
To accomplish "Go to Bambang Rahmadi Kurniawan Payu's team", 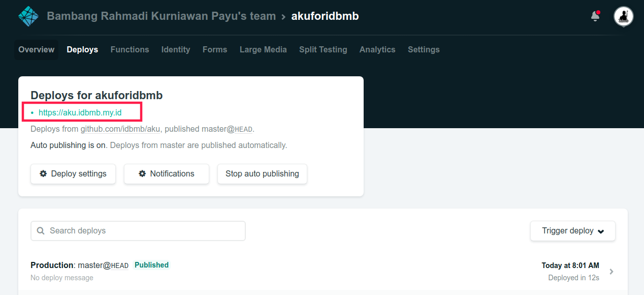I will [x=162, y=16].
